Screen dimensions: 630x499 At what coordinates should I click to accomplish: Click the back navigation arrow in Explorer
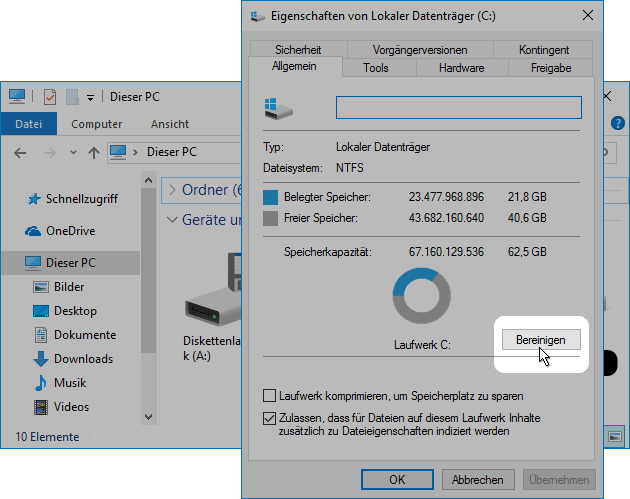[21, 153]
